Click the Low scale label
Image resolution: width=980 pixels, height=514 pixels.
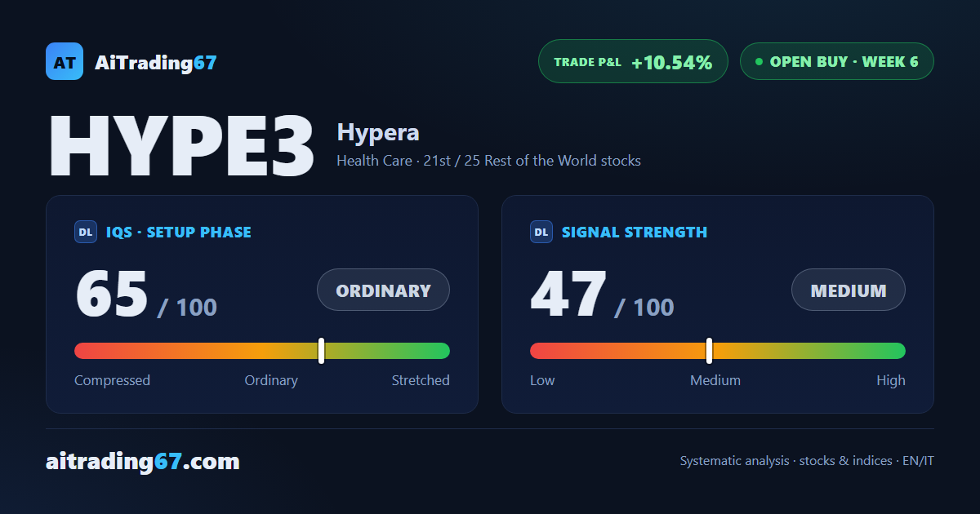click(x=542, y=380)
